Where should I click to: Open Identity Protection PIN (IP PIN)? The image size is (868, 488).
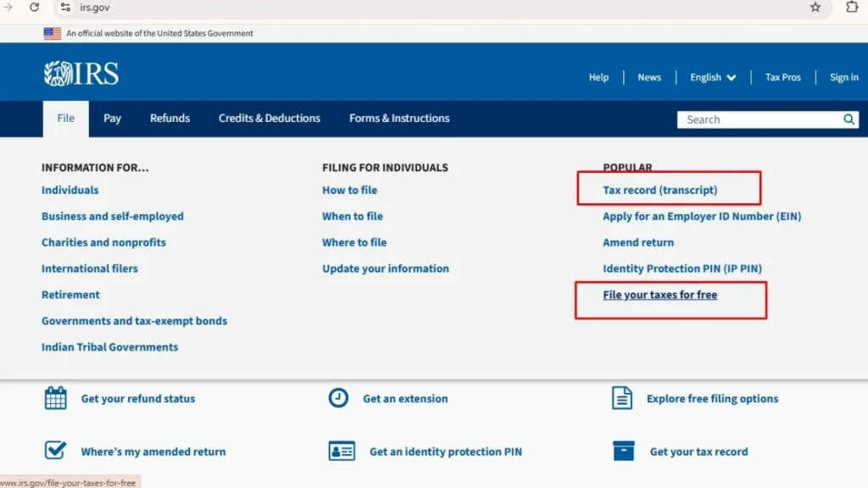point(682,269)
